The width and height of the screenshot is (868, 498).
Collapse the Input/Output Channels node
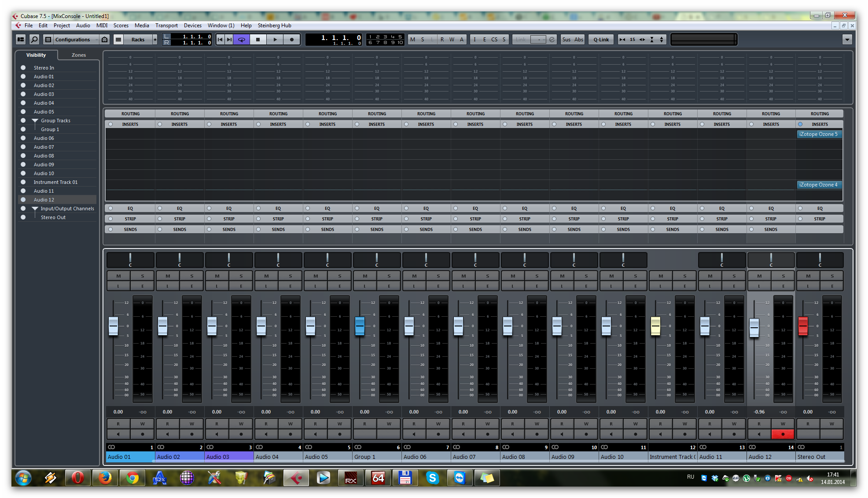(x=35, y=209)
